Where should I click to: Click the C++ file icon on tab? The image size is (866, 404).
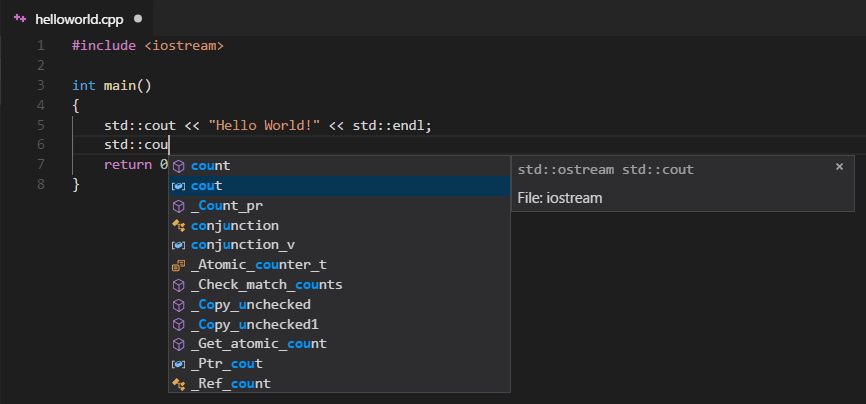coord(20,19)
